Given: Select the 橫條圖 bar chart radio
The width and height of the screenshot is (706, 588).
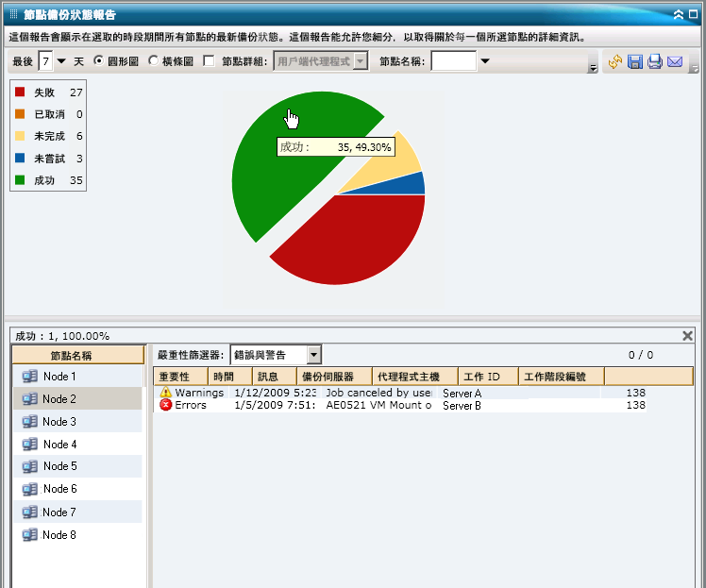Looking at the screenshot, I should point(153,60).
